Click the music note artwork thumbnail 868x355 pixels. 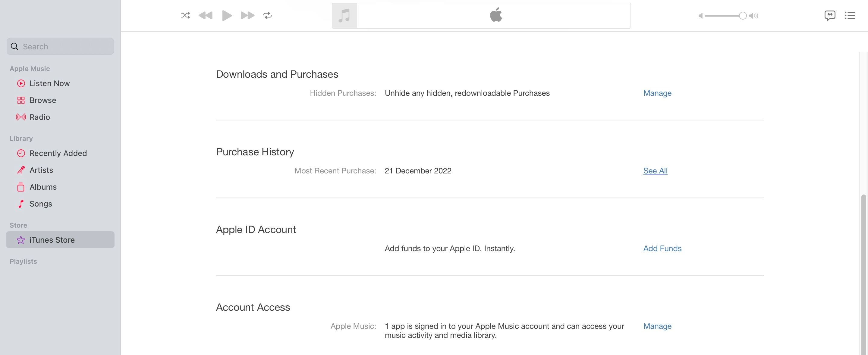tap(344, 16)
